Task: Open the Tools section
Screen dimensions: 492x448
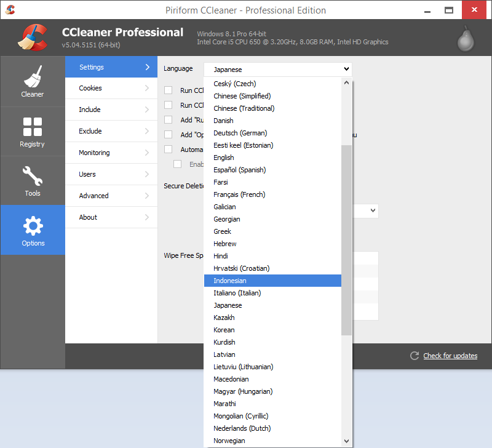Action: click(x=33, y=181)
